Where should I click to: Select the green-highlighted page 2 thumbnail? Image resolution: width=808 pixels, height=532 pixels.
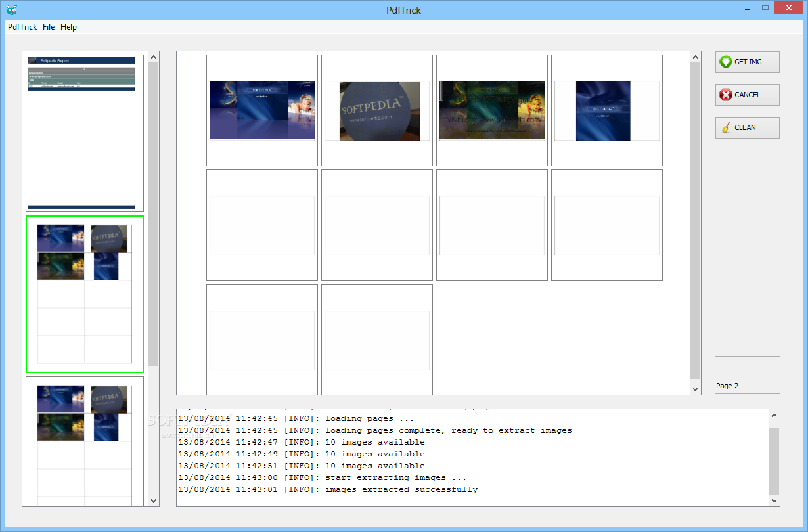click(85, 294)
